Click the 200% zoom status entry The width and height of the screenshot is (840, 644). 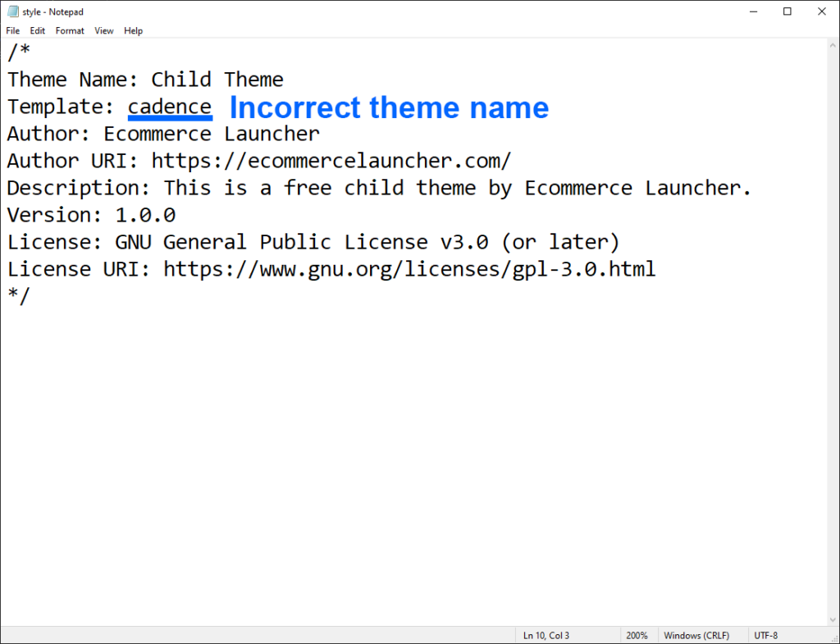pyautogui.click(x=637, y=636)
